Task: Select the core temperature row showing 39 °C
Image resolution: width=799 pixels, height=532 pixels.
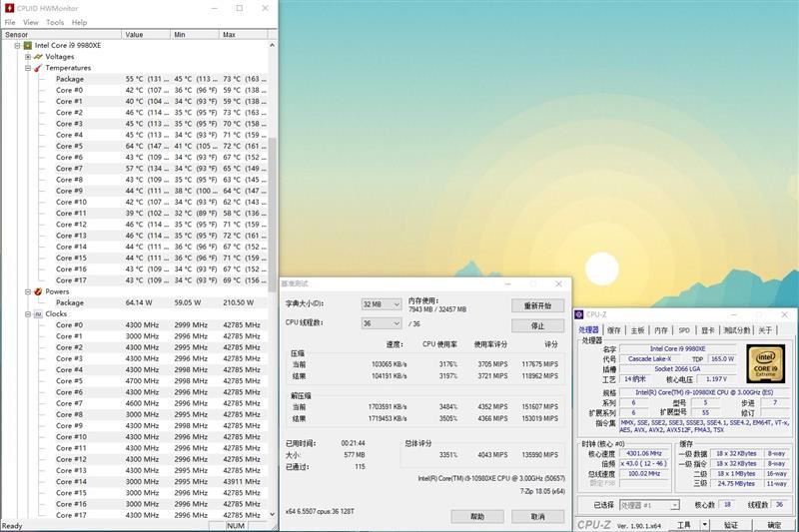Action: coord(161,214)
